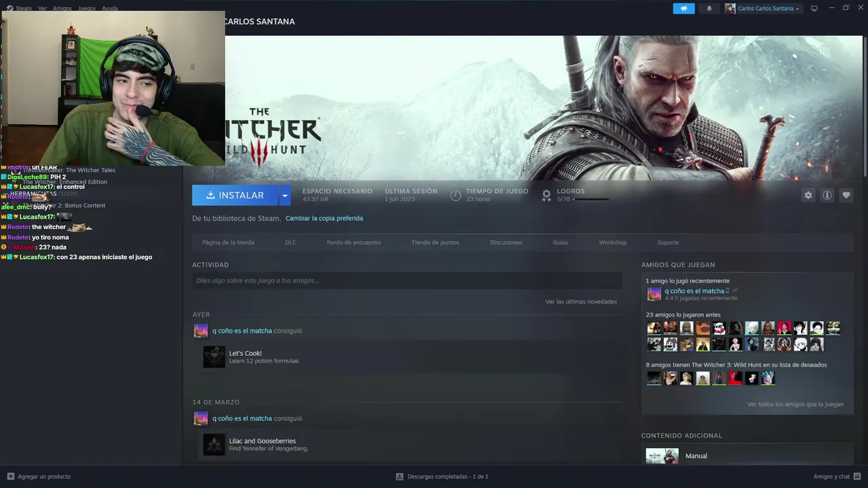Click friend avatar in the AYER activity entry

[x=201, y=331]
